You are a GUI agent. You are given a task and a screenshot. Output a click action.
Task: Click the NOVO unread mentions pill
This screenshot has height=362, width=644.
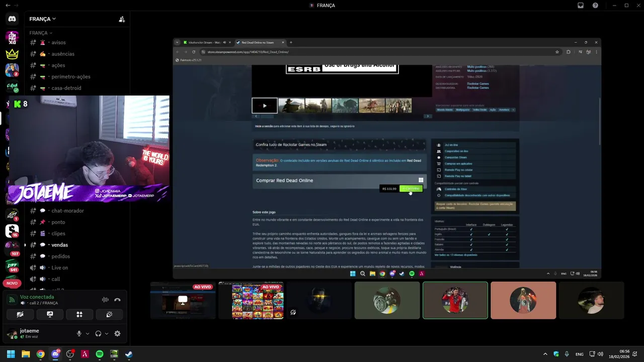tap(12, 283)
